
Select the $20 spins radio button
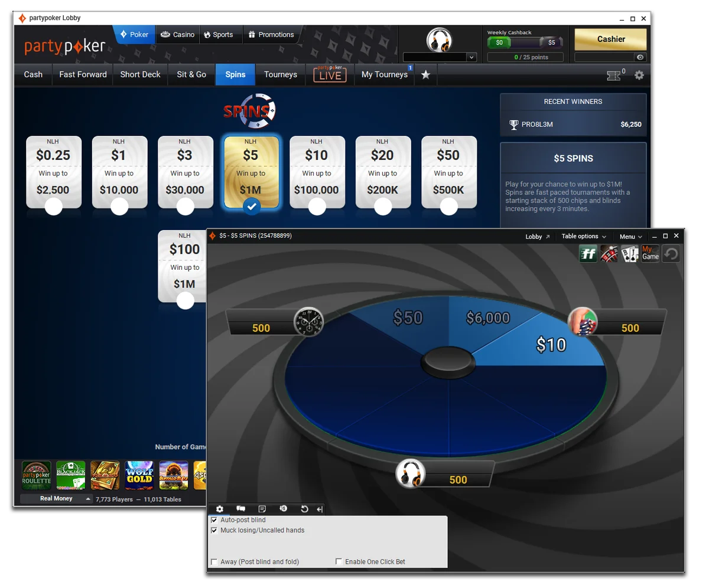point(383,206)
